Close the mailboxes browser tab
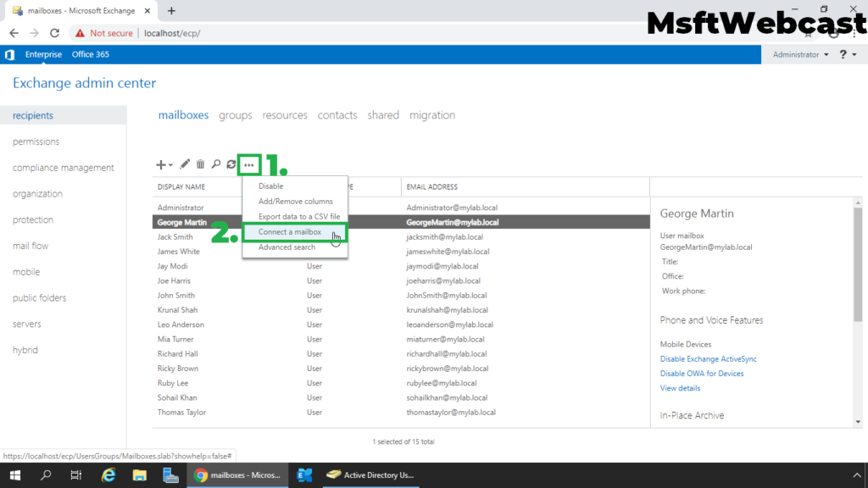 tap(147, 10)
